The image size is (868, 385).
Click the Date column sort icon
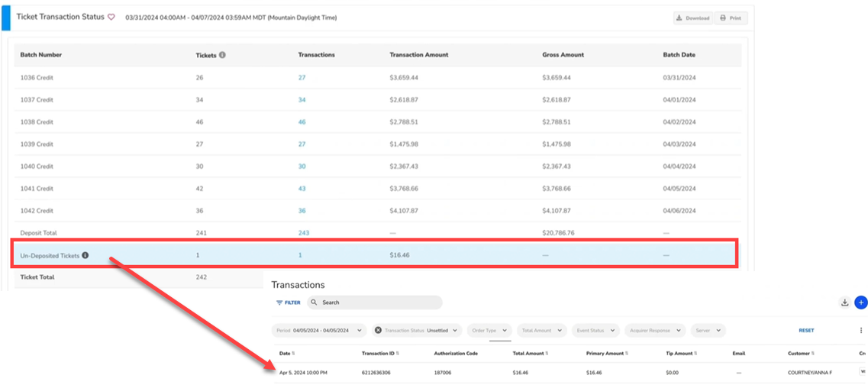pos(294,354)
